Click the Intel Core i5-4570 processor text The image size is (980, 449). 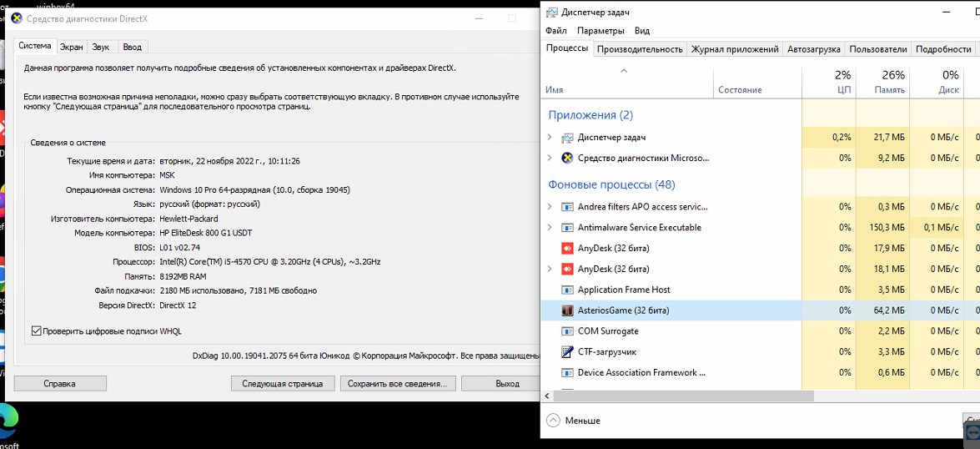click(x=270, y=262)
